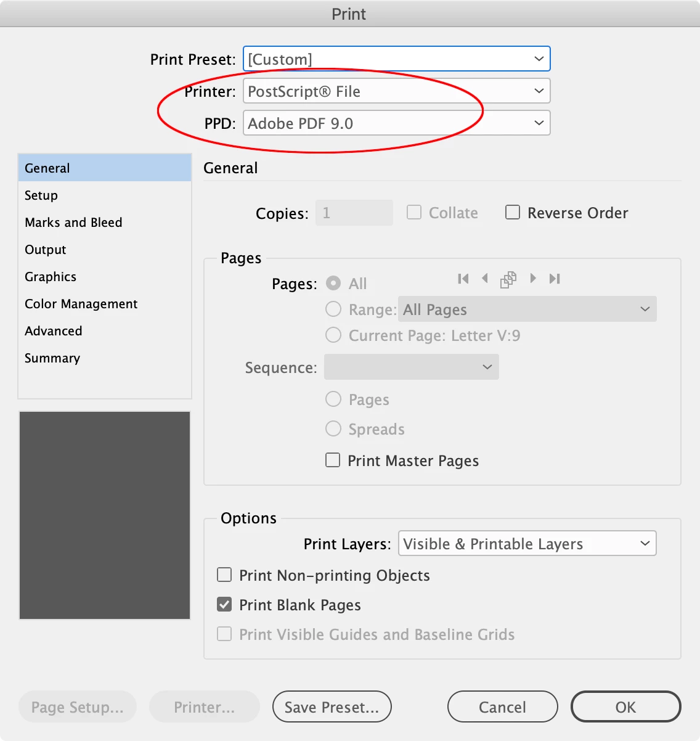Viewport: 700px width, 741px height.
Task: Go to last page navigation icon
Action: 555,279
